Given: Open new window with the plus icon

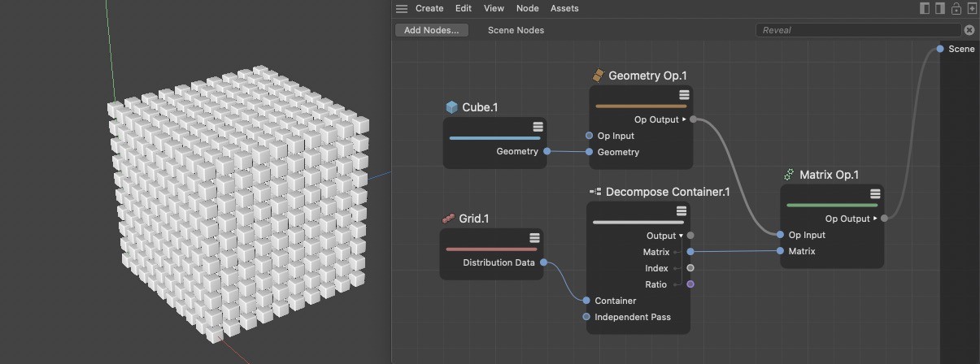Looking at the screenshot, I should [x=972, y=9].
